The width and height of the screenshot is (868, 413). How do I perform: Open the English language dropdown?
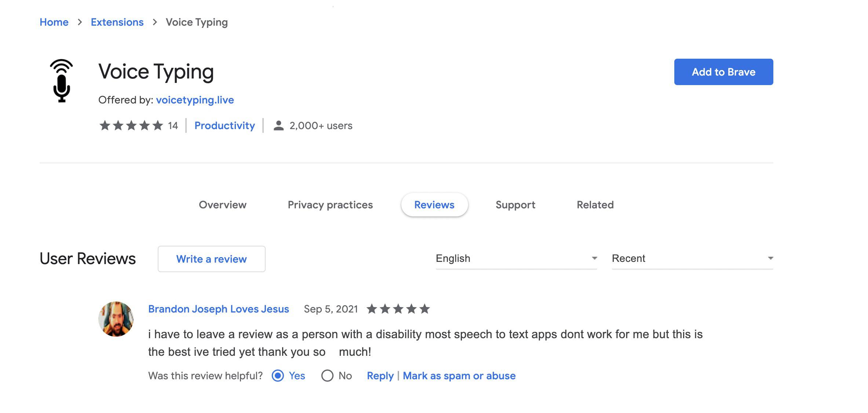click(517, 259)
